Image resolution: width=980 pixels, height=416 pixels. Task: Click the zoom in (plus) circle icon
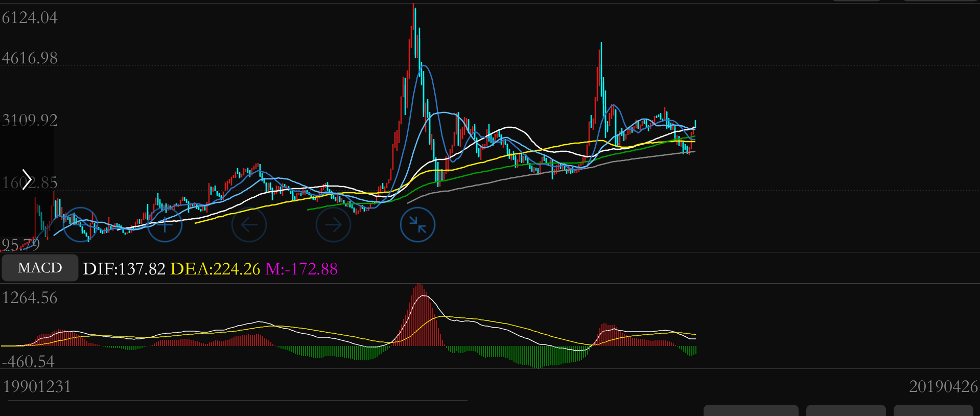coord(165,224)
